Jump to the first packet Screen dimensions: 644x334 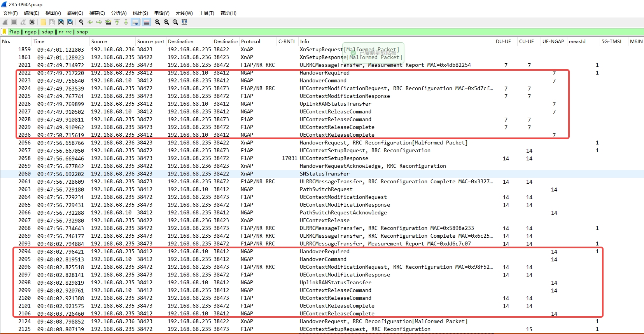click(117, 22)
